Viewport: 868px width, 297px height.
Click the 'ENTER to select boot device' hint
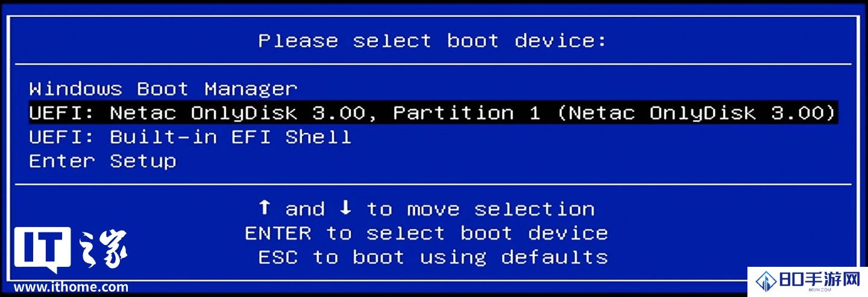click(x=426, y=233)
